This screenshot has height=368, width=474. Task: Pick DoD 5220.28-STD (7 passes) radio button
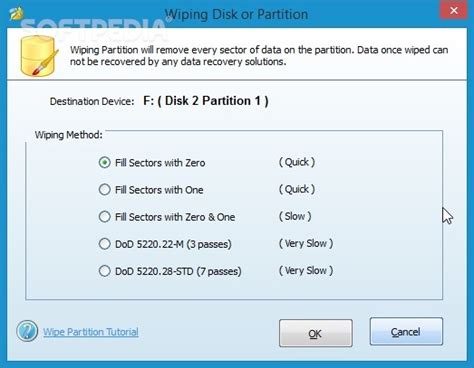point(105,271)
